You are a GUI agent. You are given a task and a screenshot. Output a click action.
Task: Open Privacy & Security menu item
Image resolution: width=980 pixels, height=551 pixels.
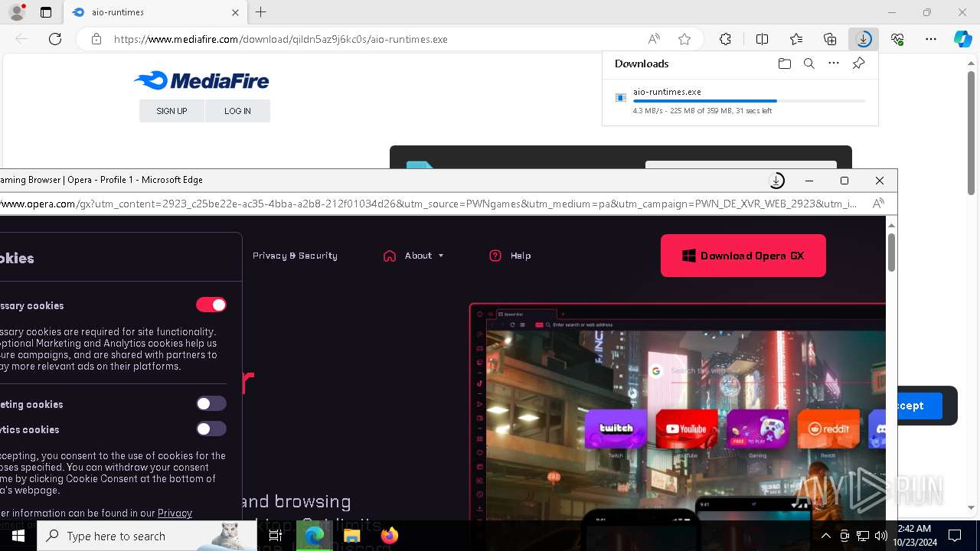[x=295, y=256]
